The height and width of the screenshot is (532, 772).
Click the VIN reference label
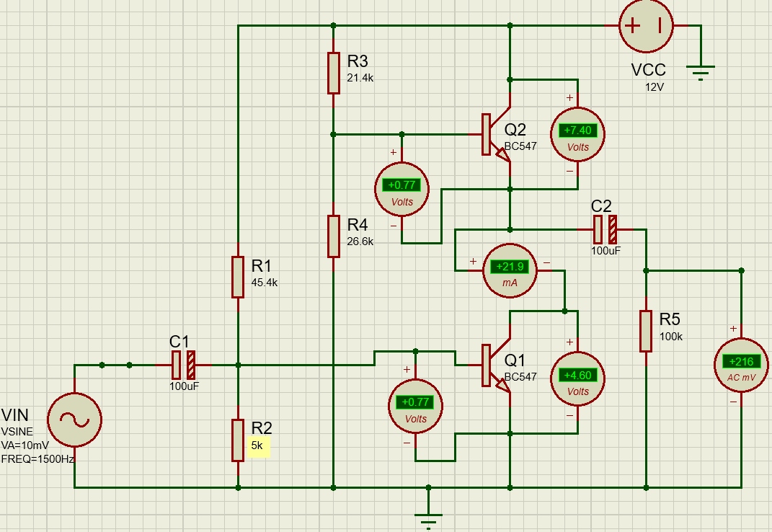(14, 415)
